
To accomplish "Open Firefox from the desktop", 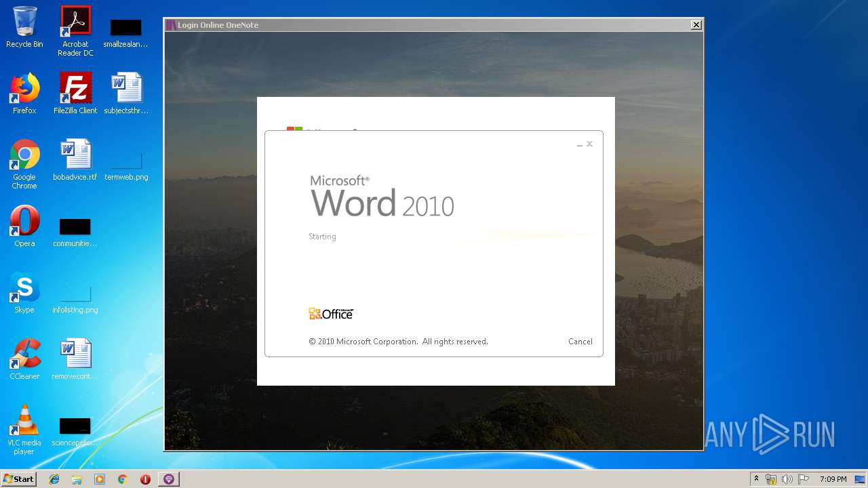I will [24, 94].
